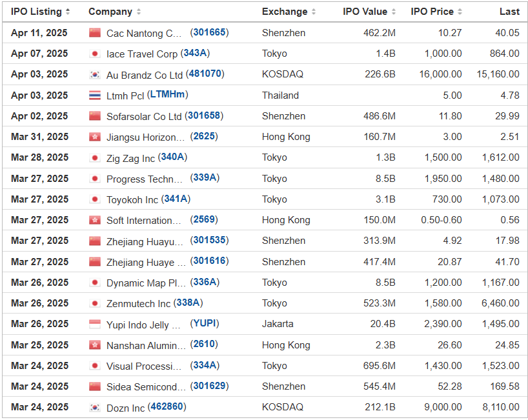Click the Japan flag beside Progress Techn
Image resolution: width=528 pixels, height=420 pixels.
click(x=95, y=179)
